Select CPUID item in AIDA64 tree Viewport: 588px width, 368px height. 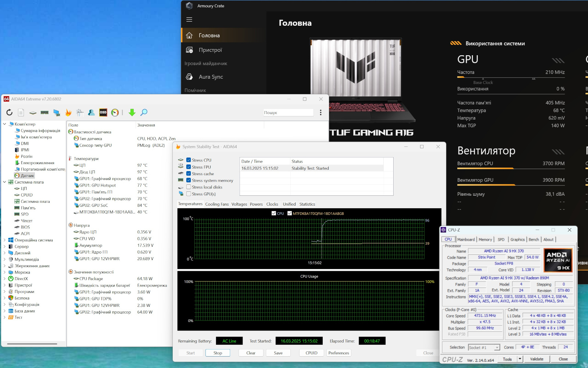pos(24,195)
